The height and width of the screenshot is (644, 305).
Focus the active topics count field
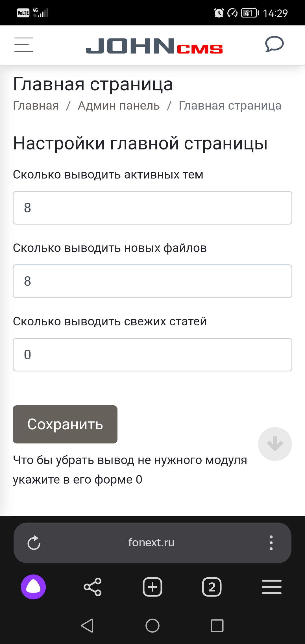coord(152,208)
